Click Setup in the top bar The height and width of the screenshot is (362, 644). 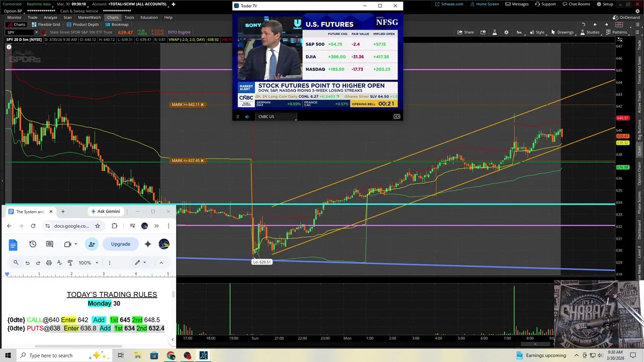click(x=605, y=4)
